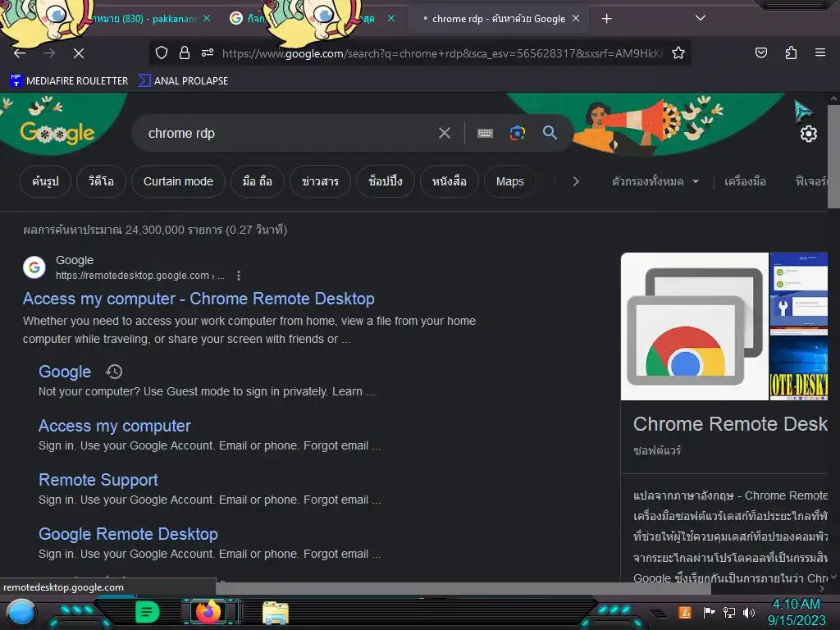Click the Google favicon of first result

coord(34,267)
